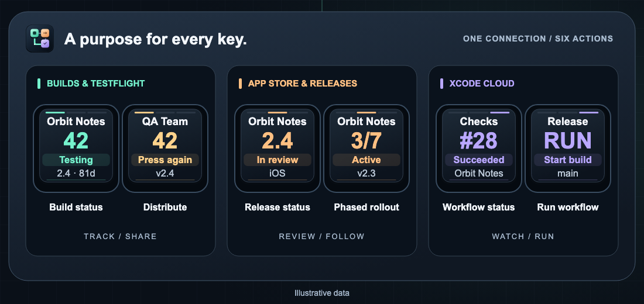Click the 'main' branch text
This screenshot has width=644, height=304.
click(x=568, y=173)
